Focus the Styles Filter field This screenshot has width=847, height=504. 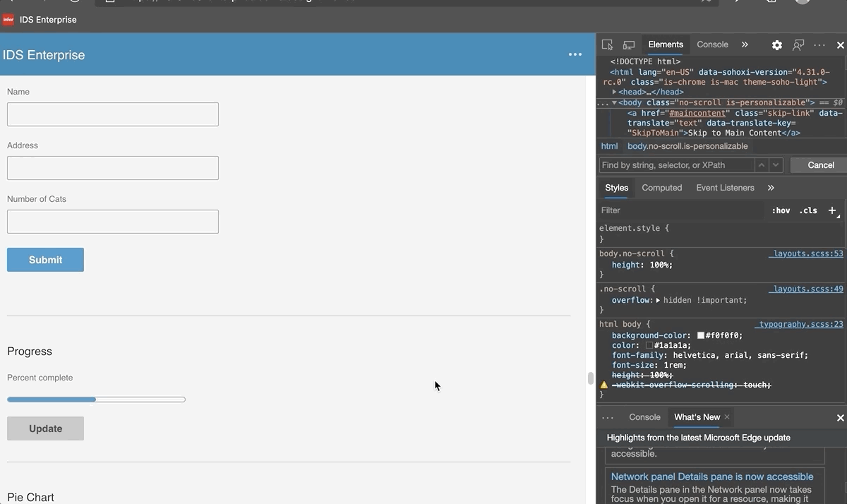681,210
